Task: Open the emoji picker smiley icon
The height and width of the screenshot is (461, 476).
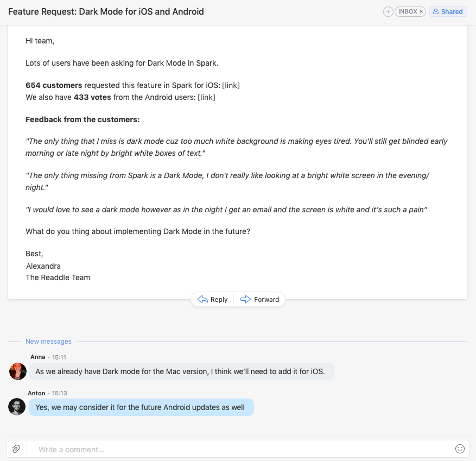Action: 460,449
